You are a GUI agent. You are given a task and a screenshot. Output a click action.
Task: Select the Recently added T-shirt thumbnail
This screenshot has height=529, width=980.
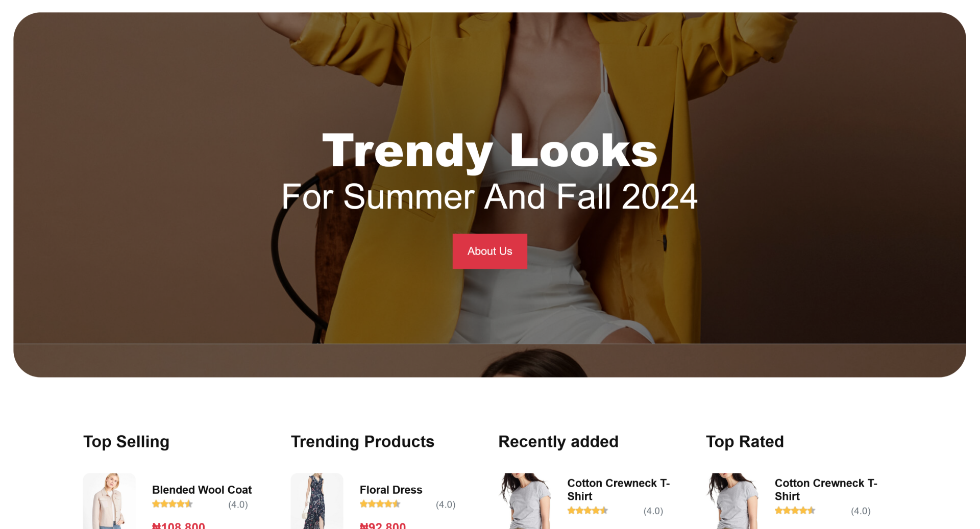pos(525,501)
